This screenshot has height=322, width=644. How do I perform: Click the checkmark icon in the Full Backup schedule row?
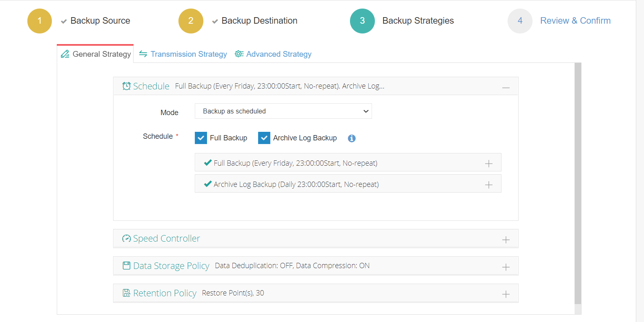[208, 162]
